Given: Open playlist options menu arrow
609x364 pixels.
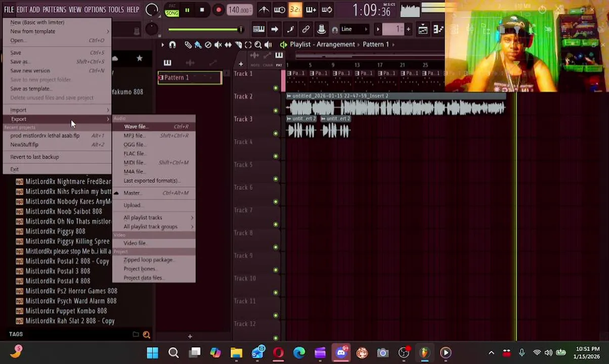Looking at the screenshot, I should tap(162, 44).
